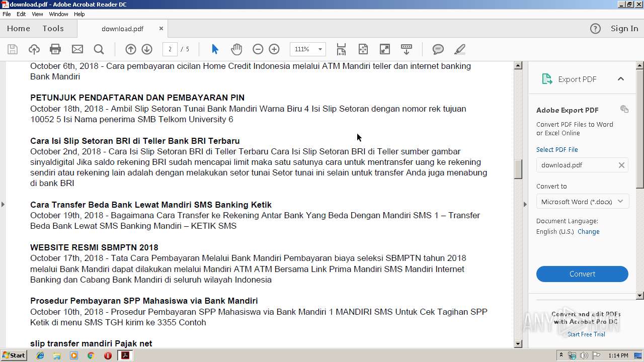Send file by email envelope icon

pyautogui.click(x=77, y=49)
